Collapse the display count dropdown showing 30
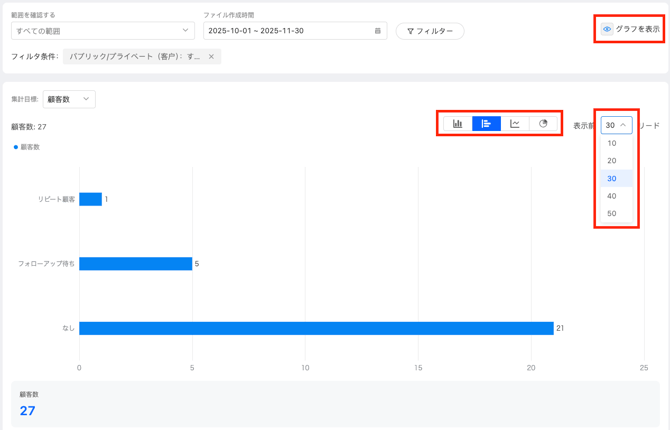 point(616,126)
